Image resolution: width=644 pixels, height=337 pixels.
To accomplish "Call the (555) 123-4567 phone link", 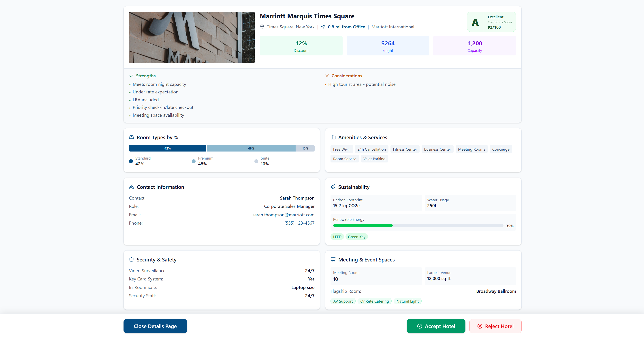I will click(299, 223).
